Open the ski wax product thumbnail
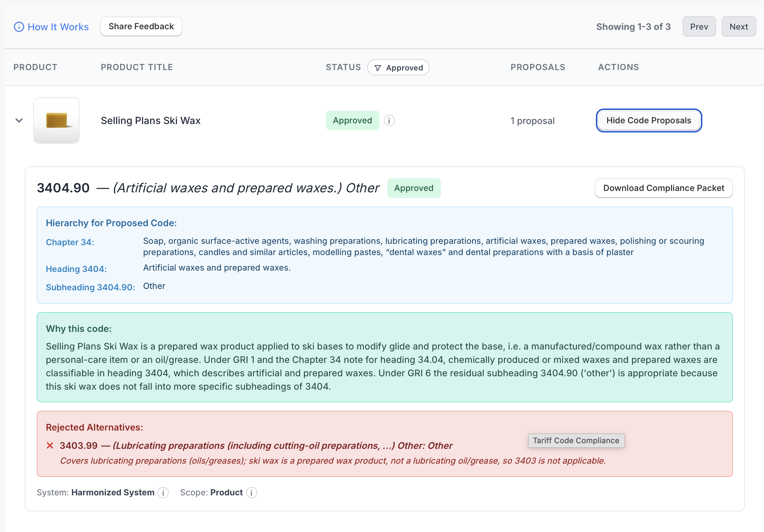Screen dimensions: 764x532 tap(56, 120)
